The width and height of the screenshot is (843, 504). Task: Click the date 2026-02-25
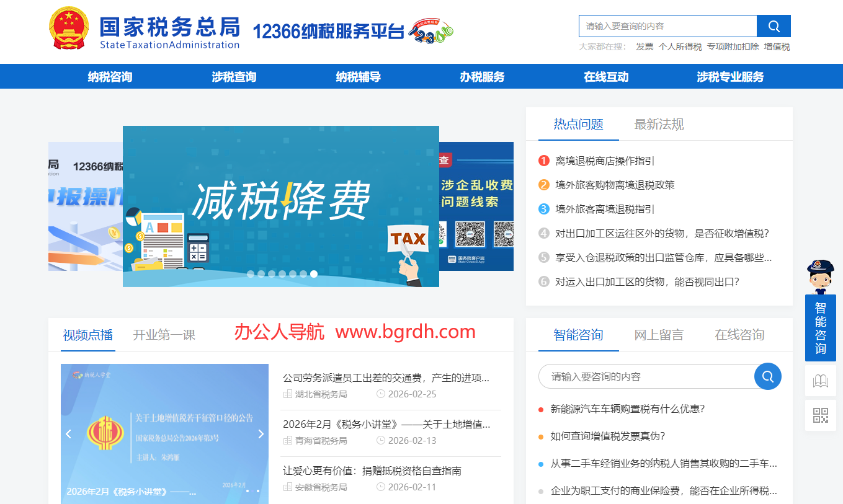(412, 394)
